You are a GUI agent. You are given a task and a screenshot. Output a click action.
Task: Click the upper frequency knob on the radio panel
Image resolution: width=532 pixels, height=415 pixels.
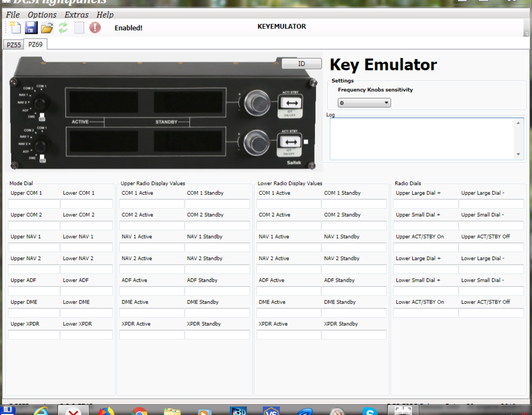point(257,103)
